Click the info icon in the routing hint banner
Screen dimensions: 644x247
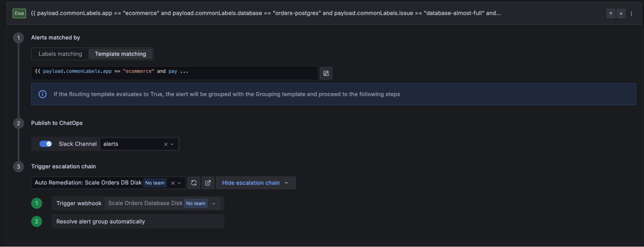click(x=42, y=94)
